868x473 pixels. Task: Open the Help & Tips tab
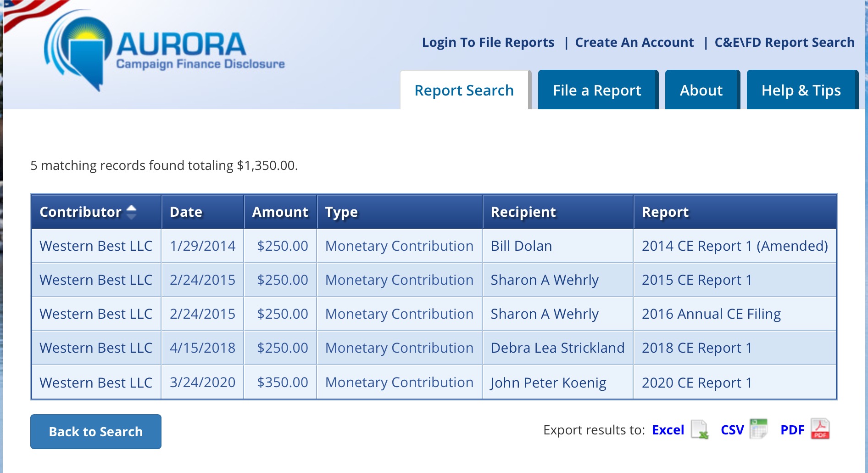tap(802, 90)
